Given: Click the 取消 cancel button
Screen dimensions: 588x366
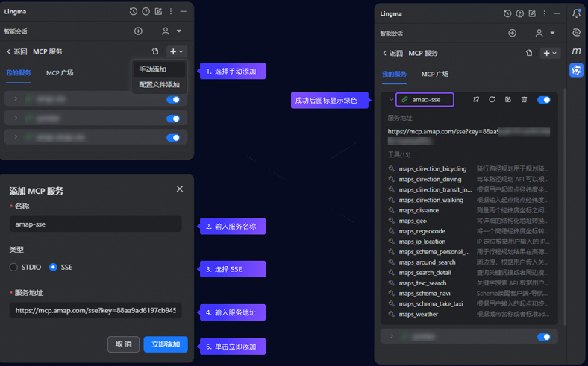Looking at the screenshot, I should pyautogui.click(x=123, y=344).
